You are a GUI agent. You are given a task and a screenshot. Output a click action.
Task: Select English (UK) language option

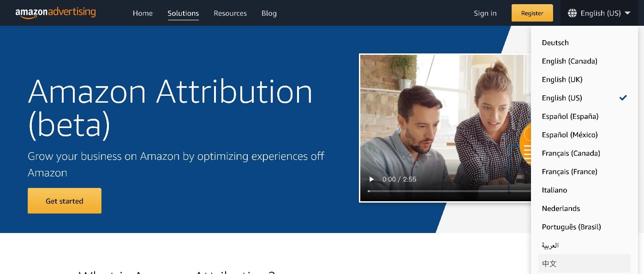point(562,79)
